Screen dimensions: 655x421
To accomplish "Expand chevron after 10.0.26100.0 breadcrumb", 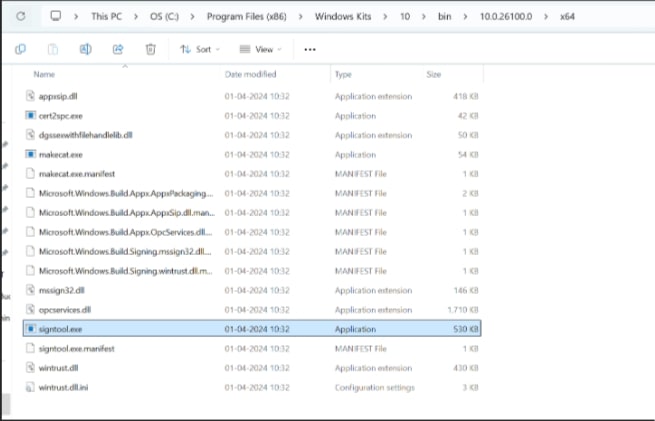I will [x=546, y=17].
